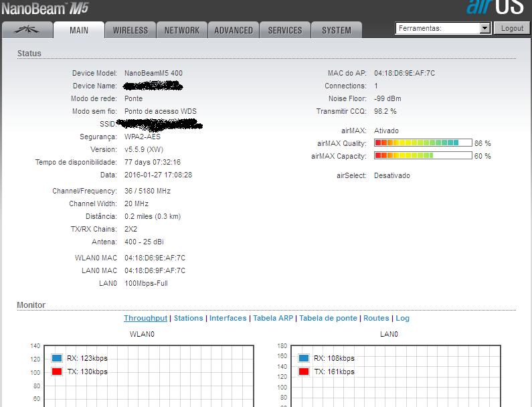
Task: Click the airMAX Capacity bar
Action: tap(423, 155)
